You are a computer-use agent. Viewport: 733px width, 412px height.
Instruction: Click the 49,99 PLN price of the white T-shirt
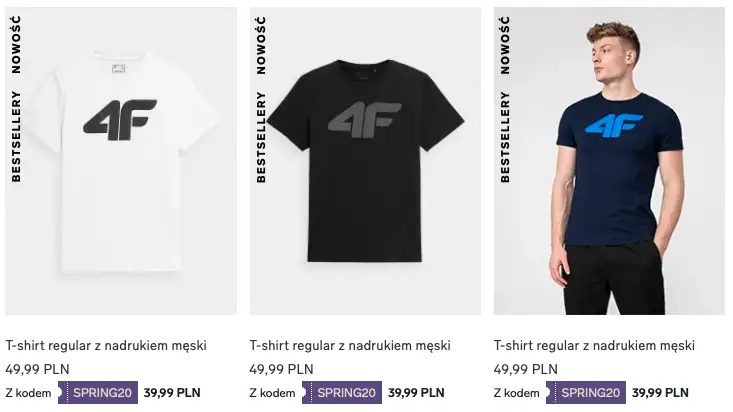pos(37,369)
